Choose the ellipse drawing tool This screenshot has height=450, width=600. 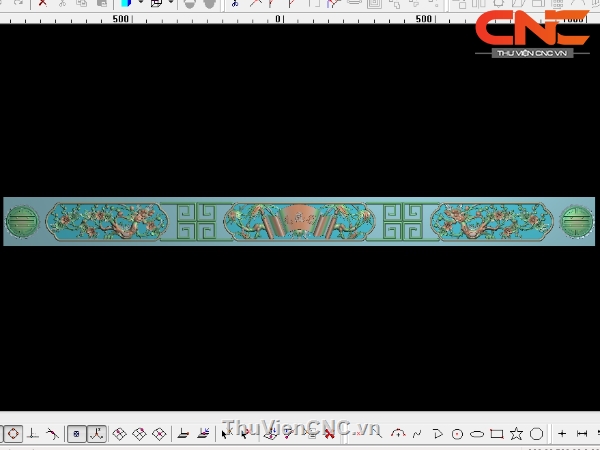477,434
